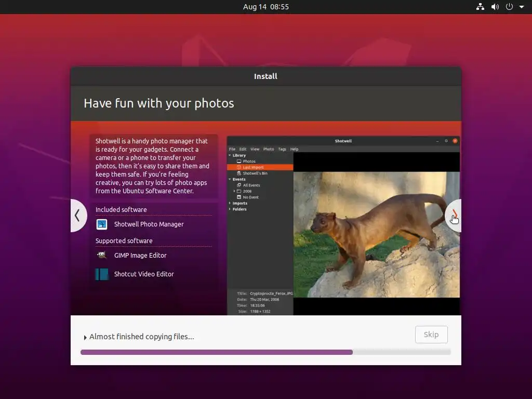Open the Help menu in the Shotwell window
The width and height of the screenshot is (532, 399).
click(x=294, y=149)
